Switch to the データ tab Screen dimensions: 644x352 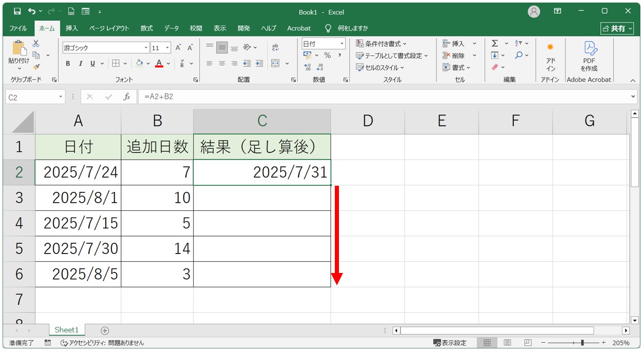click(172, 28)
